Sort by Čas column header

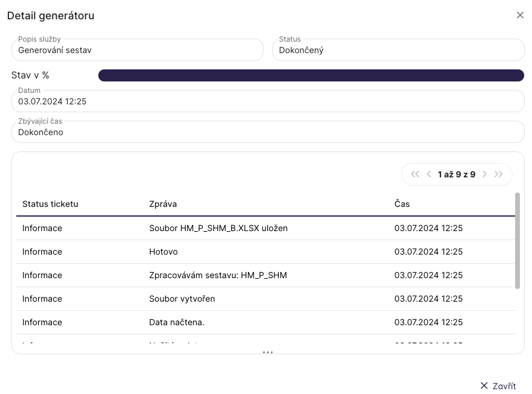[402, 204]
